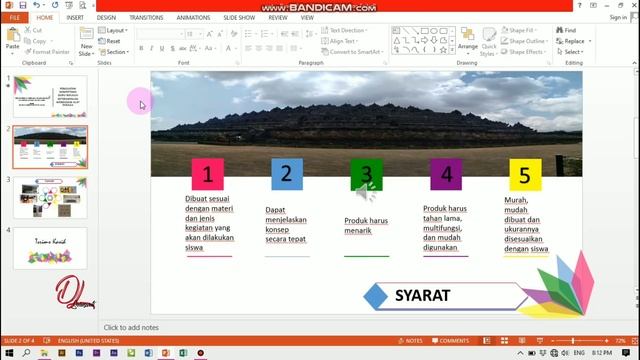Screen dimensions: 640x360
Task: Toggle Normal view in status bar
Action: coord(487,341)
